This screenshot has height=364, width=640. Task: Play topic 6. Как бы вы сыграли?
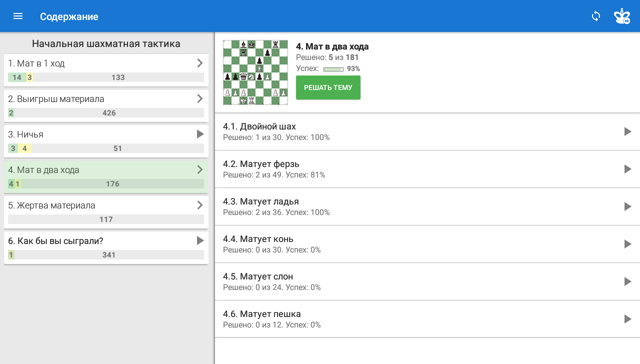[x=200, y=240]
